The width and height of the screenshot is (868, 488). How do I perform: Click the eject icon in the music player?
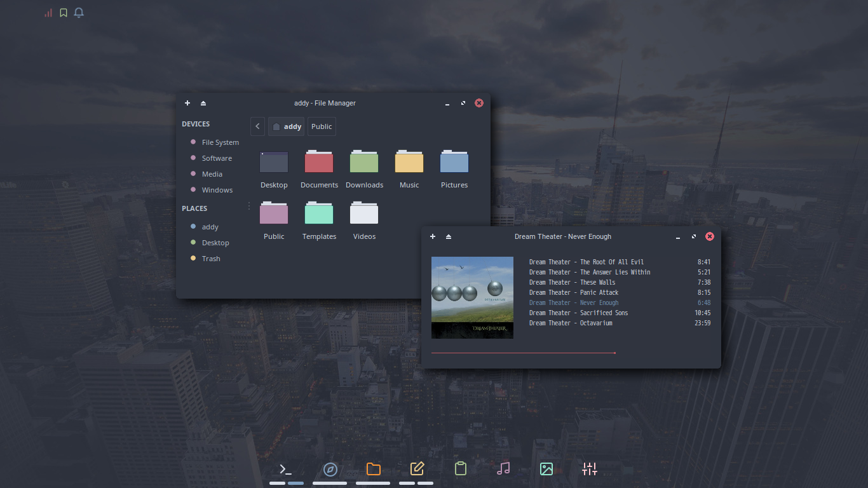click(449, 236)
